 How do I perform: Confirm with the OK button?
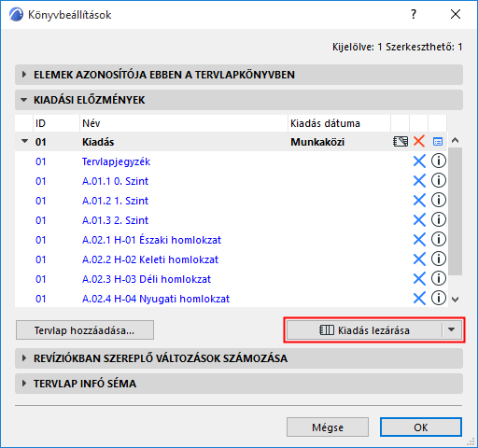click(421, 427)
